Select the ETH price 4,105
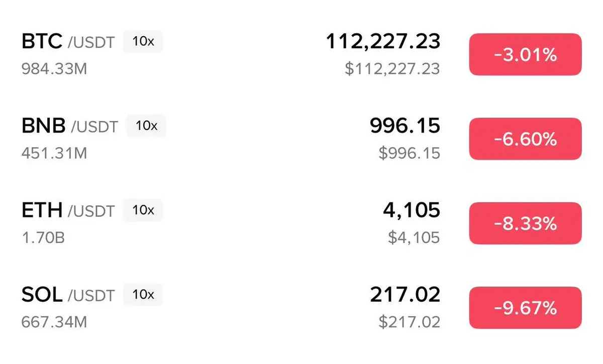 [411, 210]
